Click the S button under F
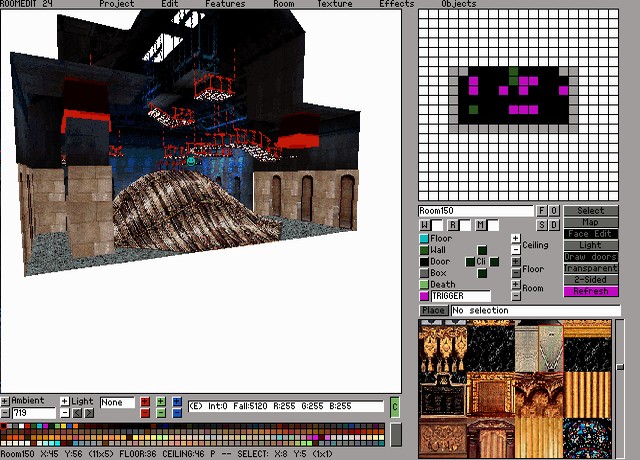This screenshot has height=460, width=640. [542, 225]
